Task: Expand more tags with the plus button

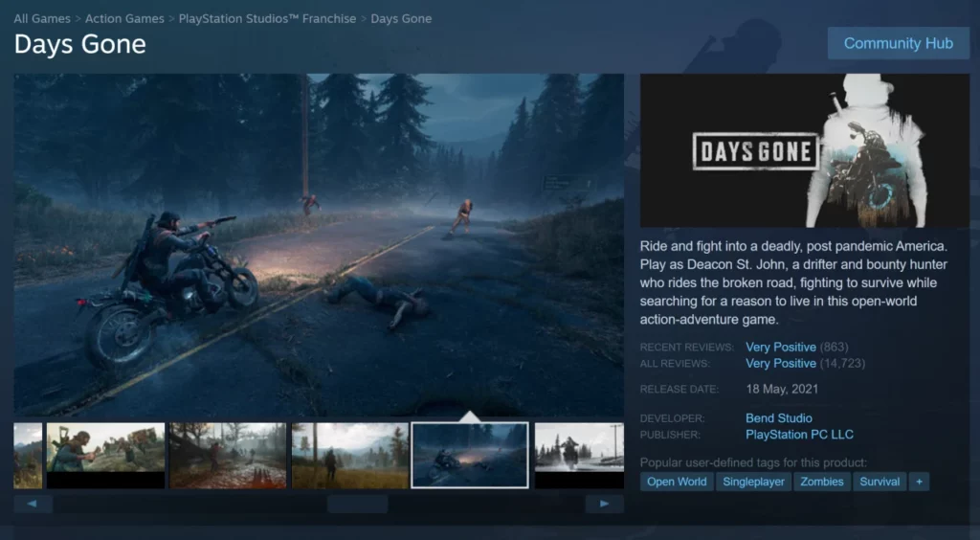Action: [x=920, y=482]
